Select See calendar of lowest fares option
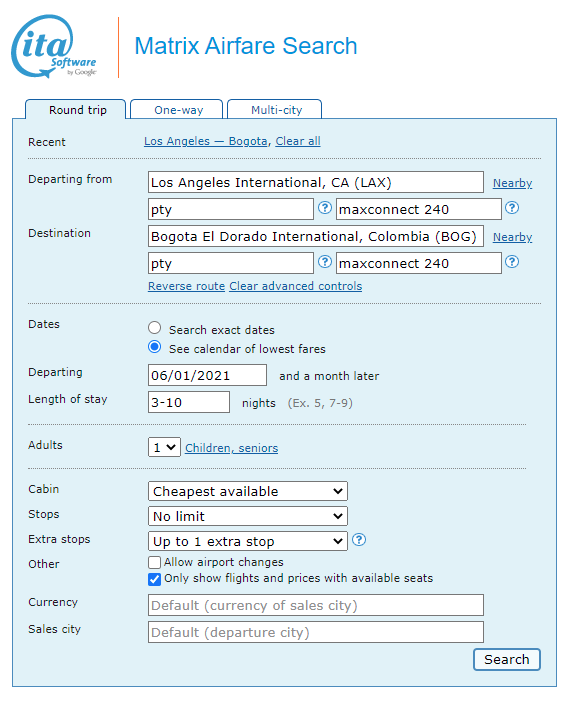This screenshot has width=570, height=706. [x=154, y=347]
